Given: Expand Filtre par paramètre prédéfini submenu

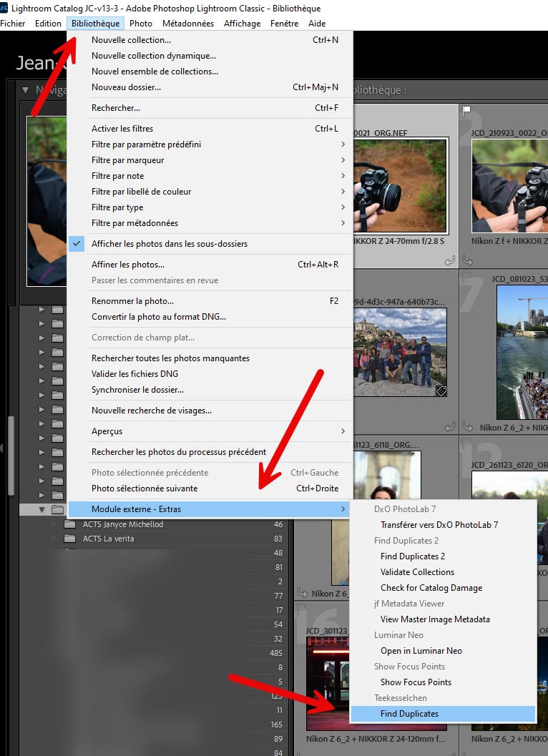Looking at the screenshot, I should pyautogui.click(x=210, y=144).
